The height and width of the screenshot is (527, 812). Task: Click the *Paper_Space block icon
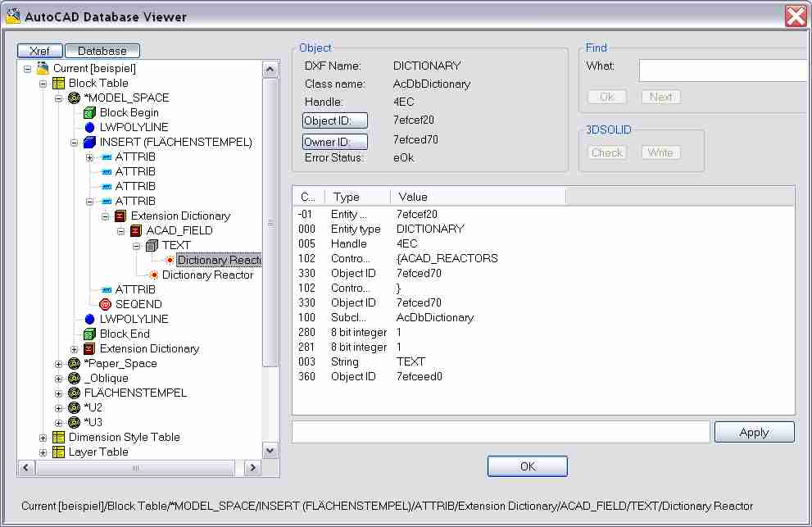click(74, 363)
